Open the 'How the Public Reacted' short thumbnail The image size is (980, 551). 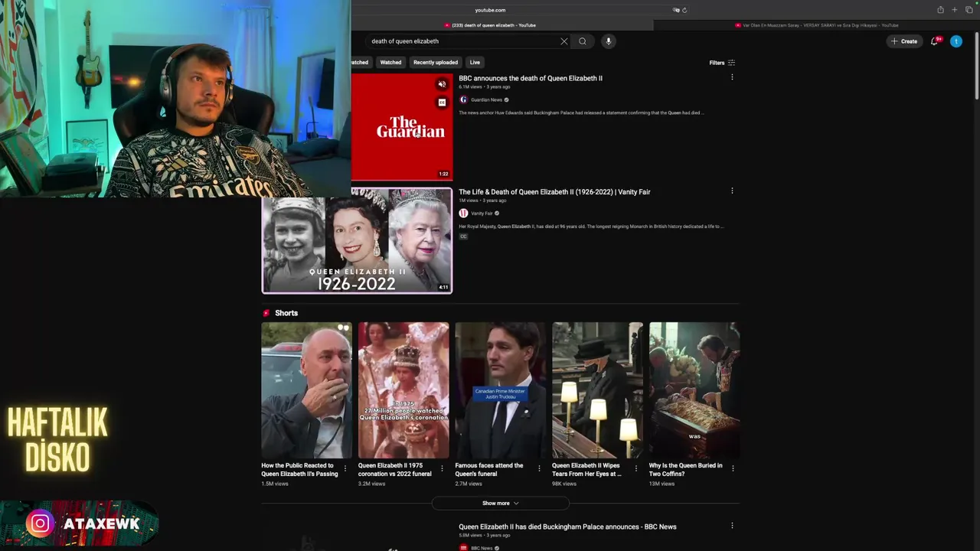coord(306,390)
